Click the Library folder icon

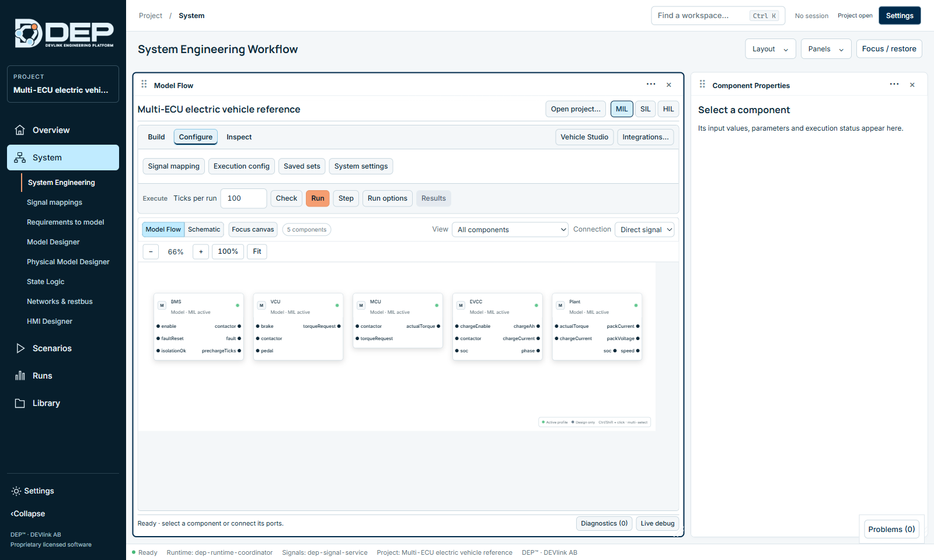pyautogui.click(x=20, y=403)
